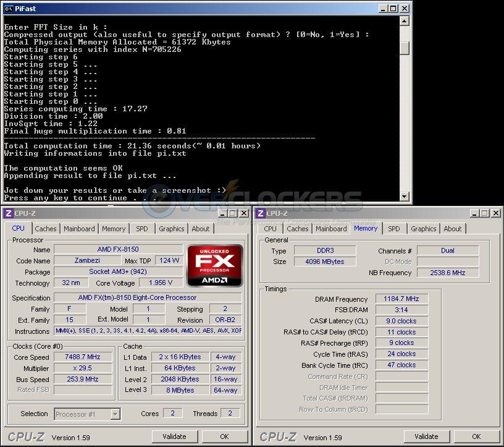
Task: Open Mainboard tab in right CPU-Z window
Action: click(331, 229)
